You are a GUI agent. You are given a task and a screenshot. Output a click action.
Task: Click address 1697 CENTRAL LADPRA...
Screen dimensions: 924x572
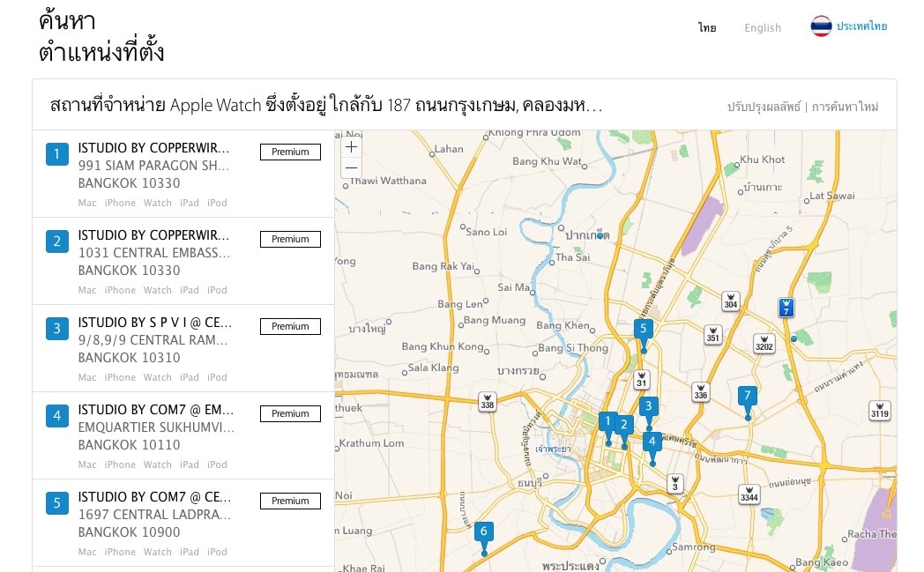click(x=154, y=514)
